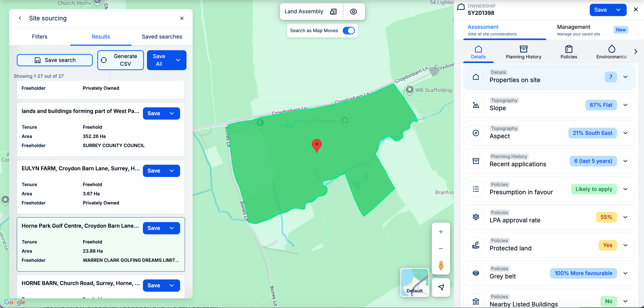Click the Ownership house icon
Viewport: 644px width, 308px height.
tap(461, 6)
